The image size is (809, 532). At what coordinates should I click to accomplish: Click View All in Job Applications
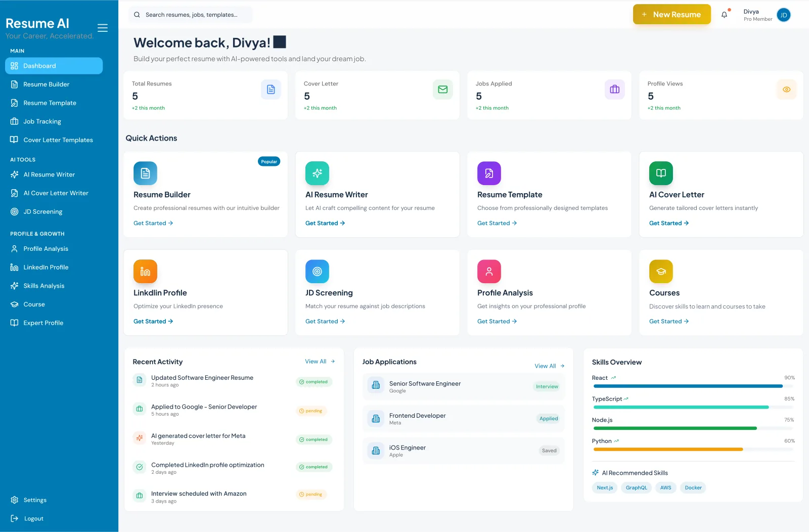click(550, 366)
